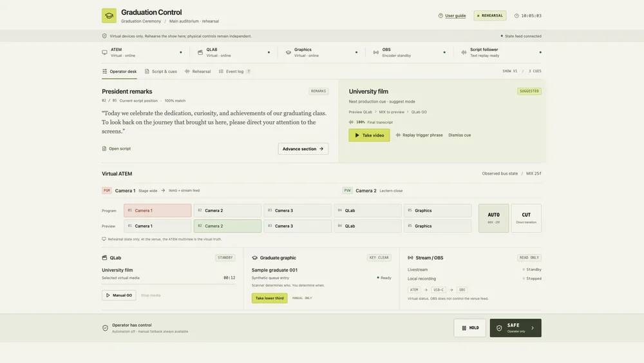This screenshot has width=644, height=363.
Task: Click the AUTO mix transition button
Action: 494,219
